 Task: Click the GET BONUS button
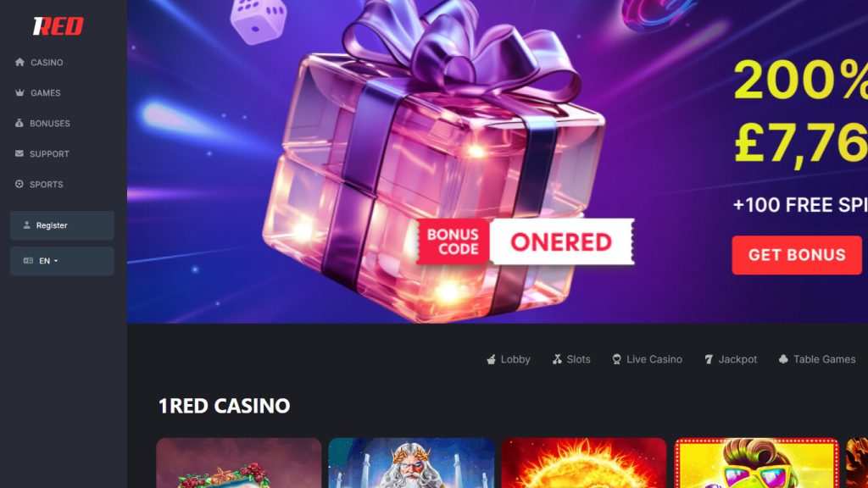tap(797, 255)
